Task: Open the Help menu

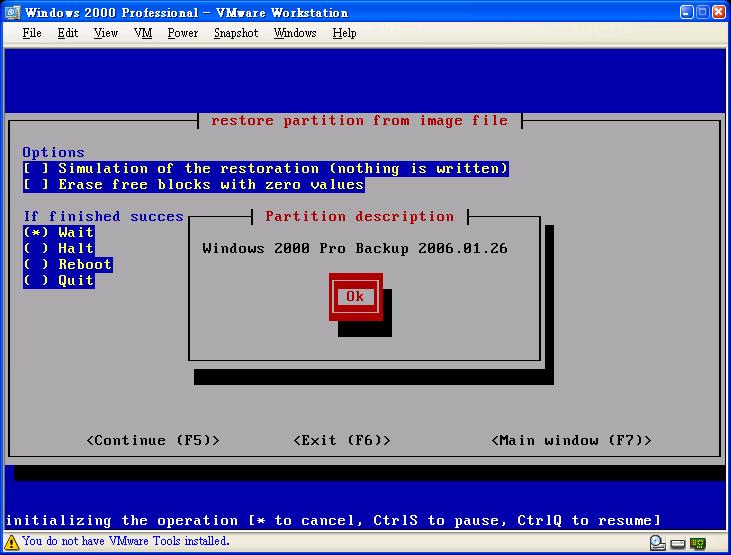Action: click(x=345, y=33)
